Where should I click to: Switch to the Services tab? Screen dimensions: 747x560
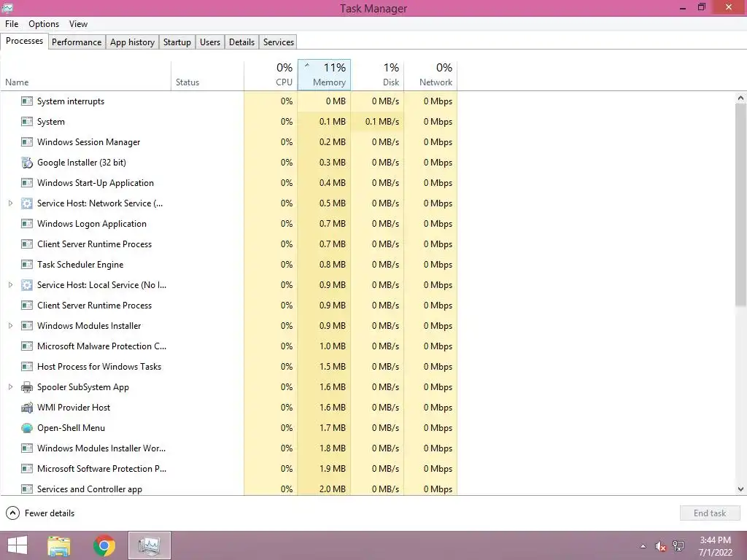[279, 42]
